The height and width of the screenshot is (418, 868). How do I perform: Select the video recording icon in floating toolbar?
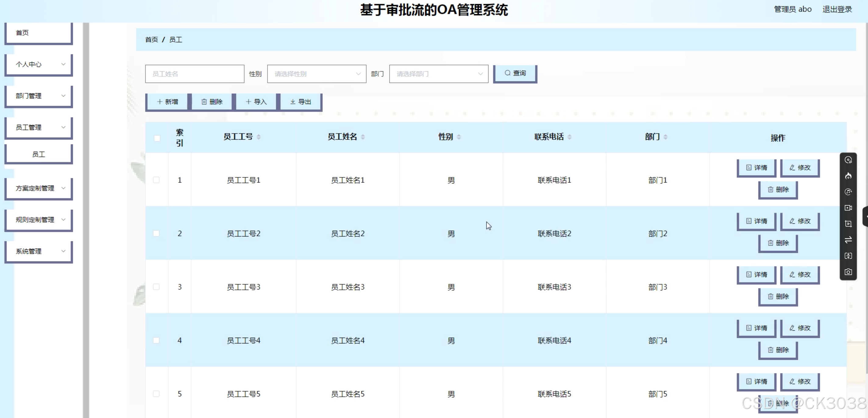pos(848,207)
